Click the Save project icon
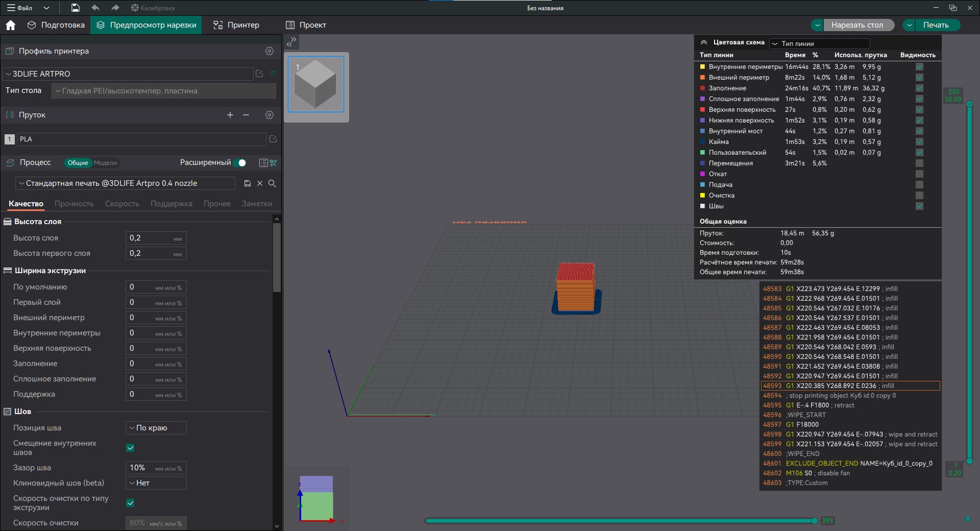 pos(75,8)
